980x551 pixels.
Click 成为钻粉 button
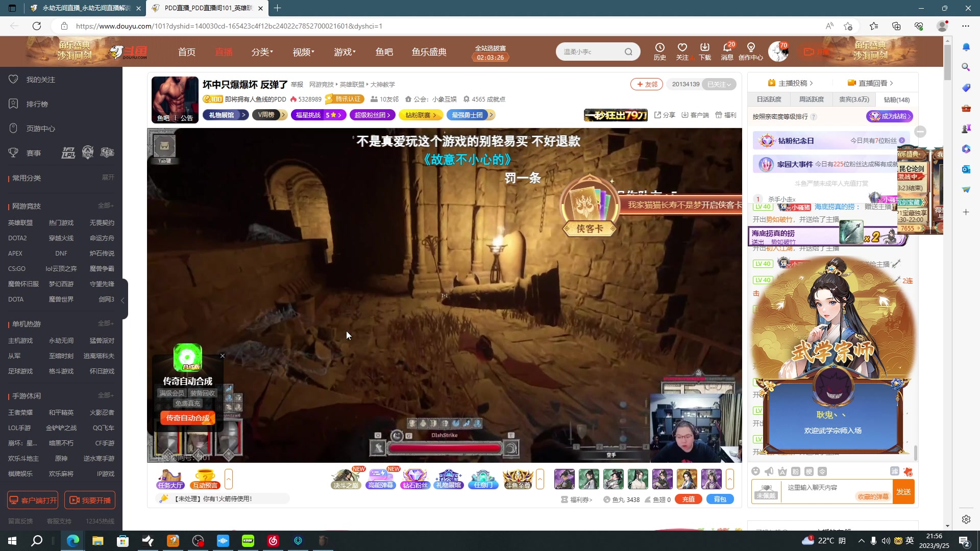point(890,116)
